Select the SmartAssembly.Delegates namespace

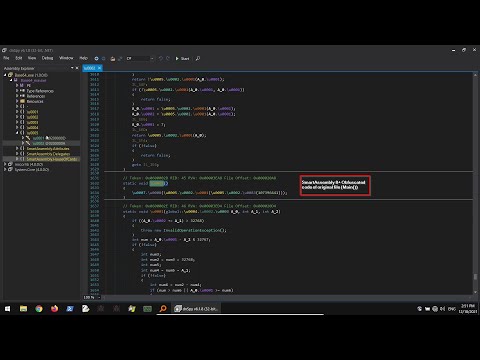(48, 154)
